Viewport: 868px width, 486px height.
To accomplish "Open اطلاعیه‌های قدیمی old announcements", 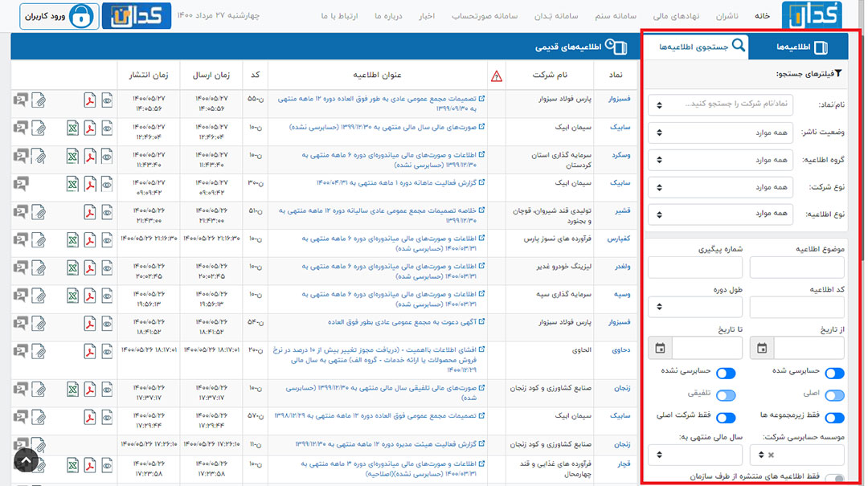I will tap(581, 47).
